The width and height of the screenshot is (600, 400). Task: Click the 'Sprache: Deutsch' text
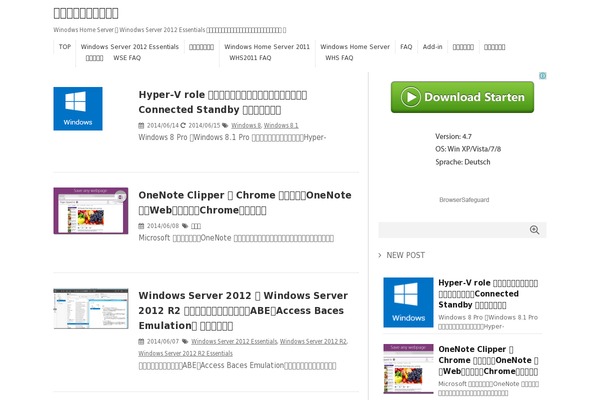click(x=462, y=162)
